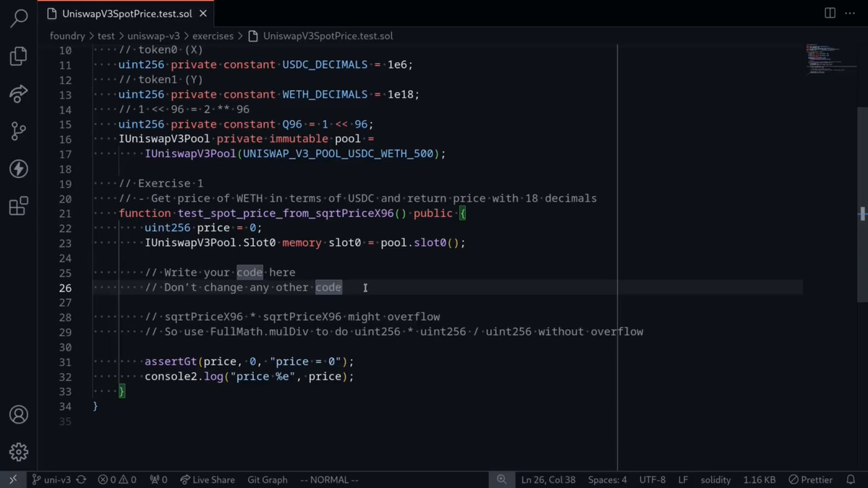868x488 pixels.
Task: Click the NORMAL vim mode indicator
Action: pos(329,479)
